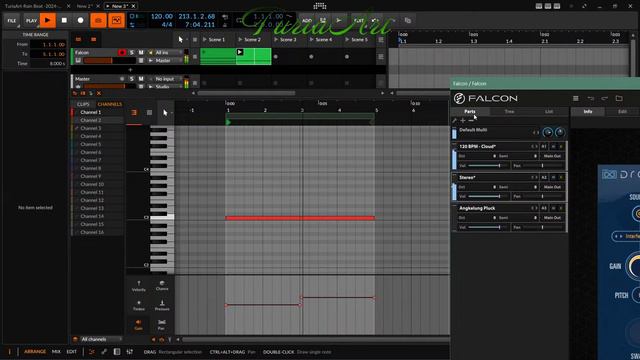Click the playing clip in the Scene 2 slot
This screenshot has width=640, height=360.
[253, 56]
